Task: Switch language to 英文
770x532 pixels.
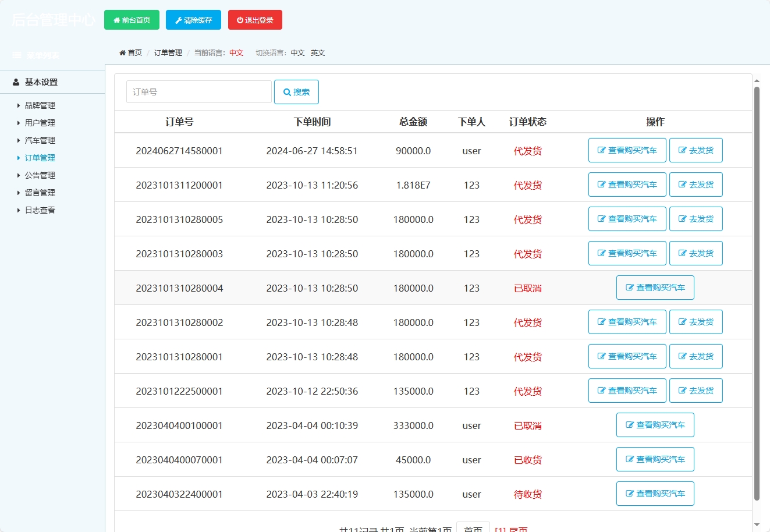Action: [318, 53]
